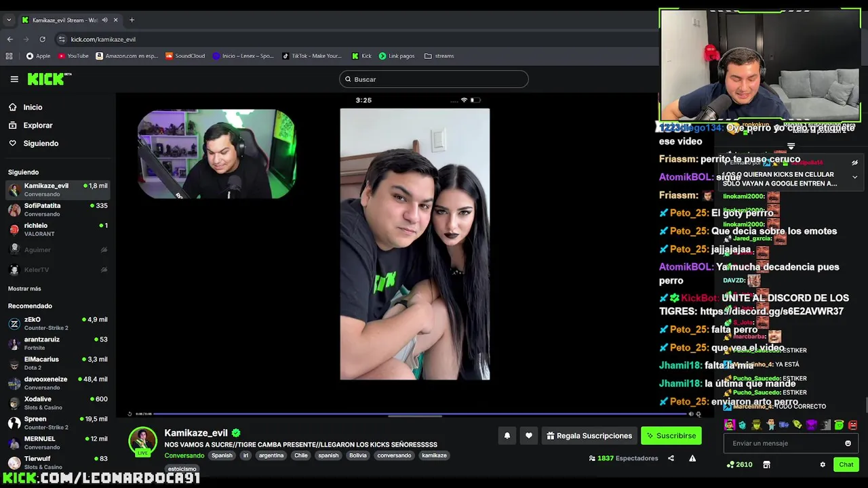The width and height of the screenshot is (868, 488).
Task: Open video player settings gear
Action: pyautogui.click(x=698, y=413)
